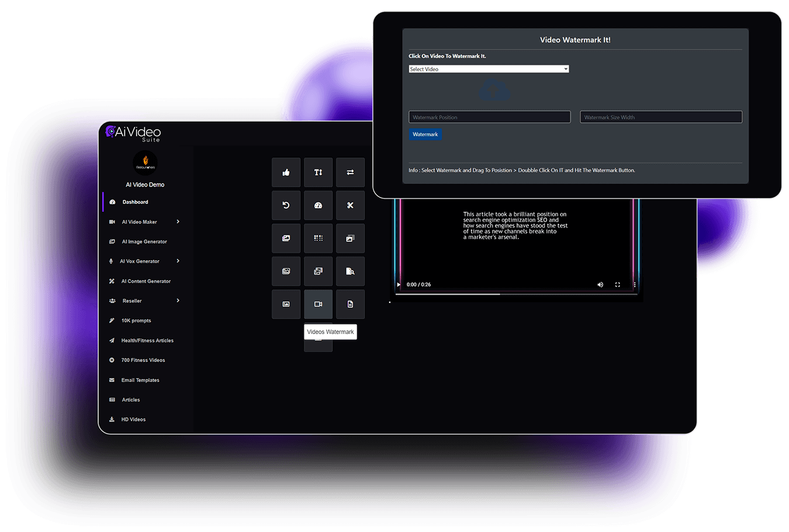
Task: Open Articles sidebar item
Action: (130, 400)
